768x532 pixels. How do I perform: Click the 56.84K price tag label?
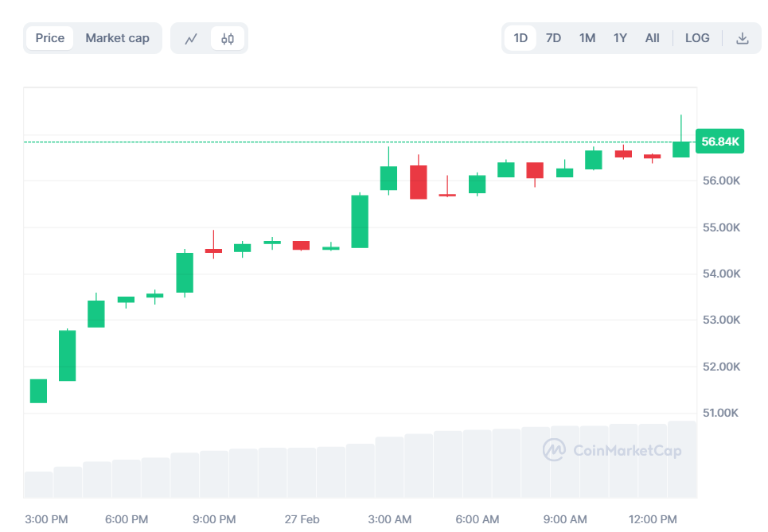pyautogui.click(x=719, y=141)
